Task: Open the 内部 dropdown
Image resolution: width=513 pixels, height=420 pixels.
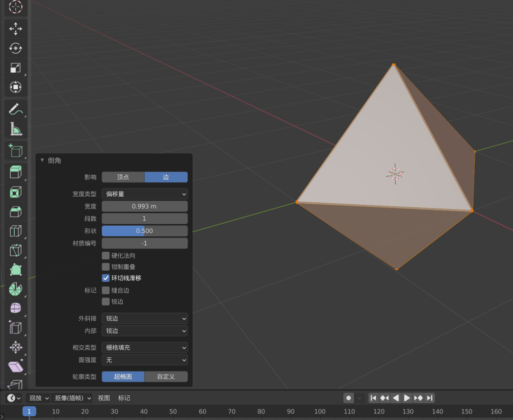Action: [x=144, y=331]
